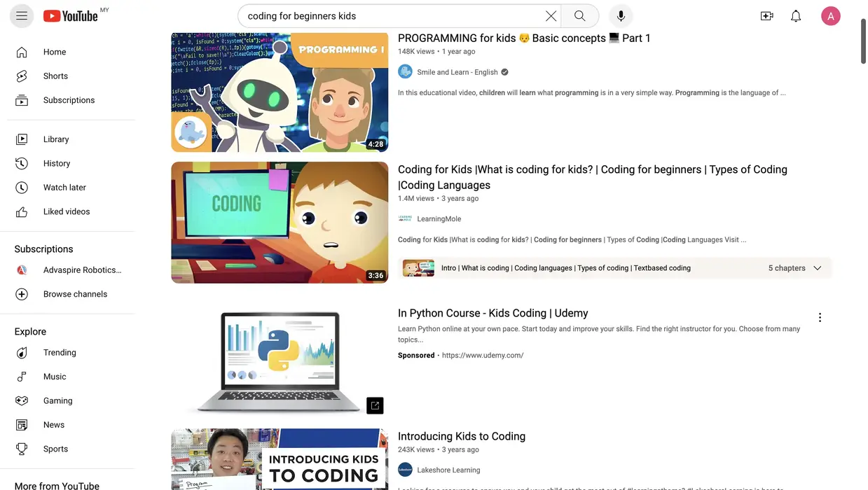Open Introducing Kids to Coding thumbnail
The image size is (868, 490).
[280, 459]
